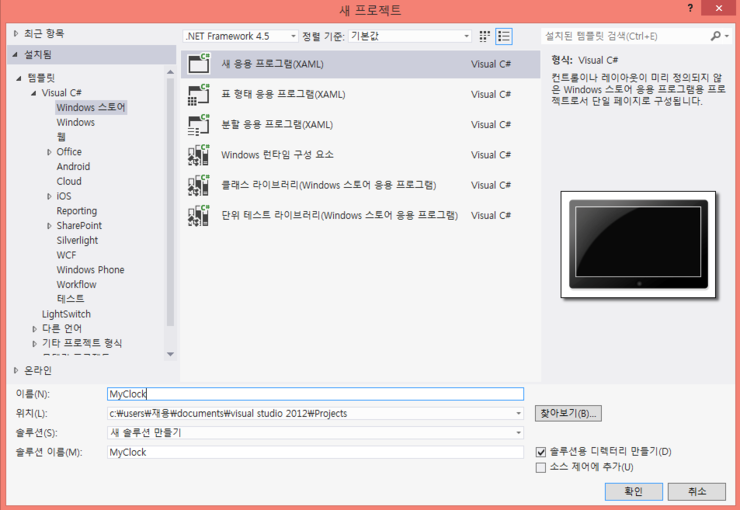Select the Cloud template category
The height and width of the screenshot is (510, 740).
[x=69, y=181]
